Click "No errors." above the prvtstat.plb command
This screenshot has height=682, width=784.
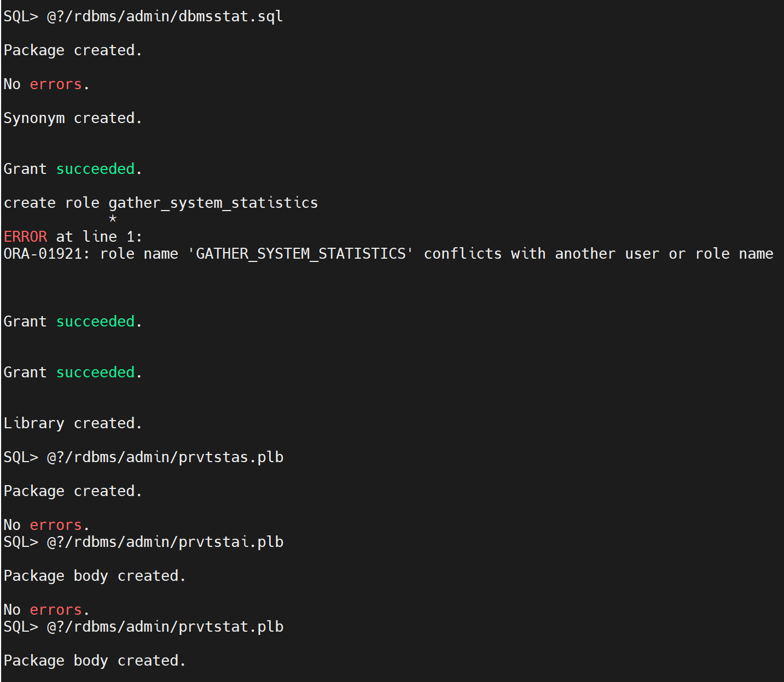click(46, 610)
